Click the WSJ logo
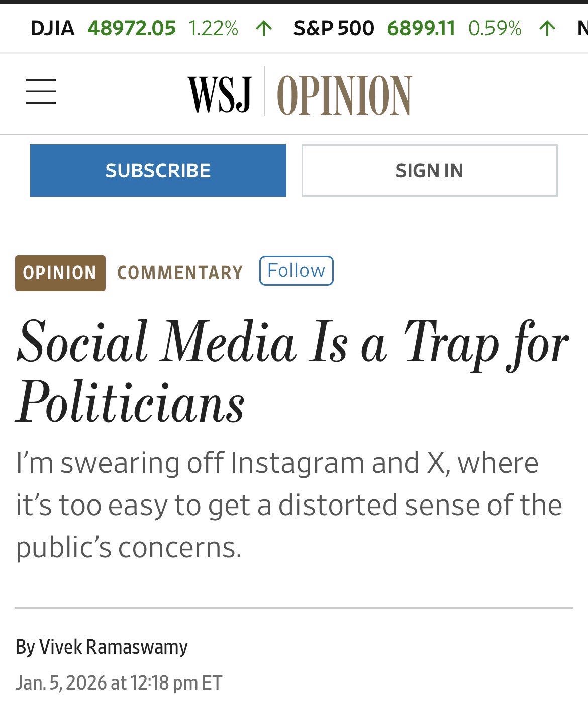Screen dimensions: 588x707 (x=220, y=94)
